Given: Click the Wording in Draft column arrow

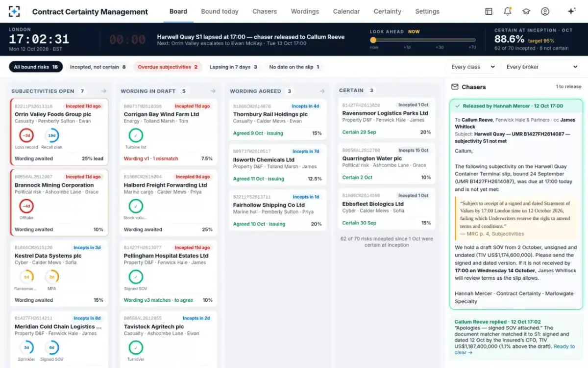Looking at the screenshot, I should point(213,91).
